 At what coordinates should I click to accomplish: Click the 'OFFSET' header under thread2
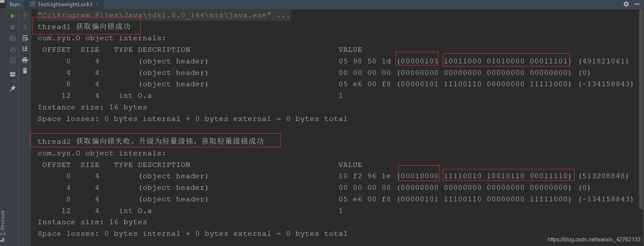(x=56, y=165)
